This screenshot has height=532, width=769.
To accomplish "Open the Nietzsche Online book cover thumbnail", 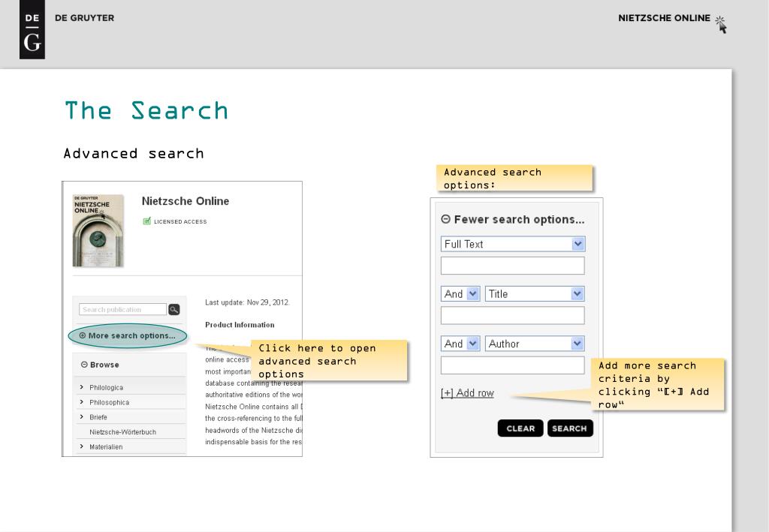I will [98, 230].
